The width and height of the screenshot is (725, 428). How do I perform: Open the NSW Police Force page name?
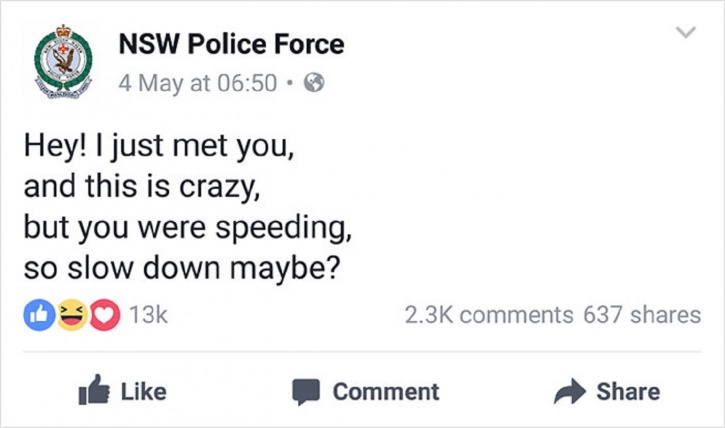(231, 44)
